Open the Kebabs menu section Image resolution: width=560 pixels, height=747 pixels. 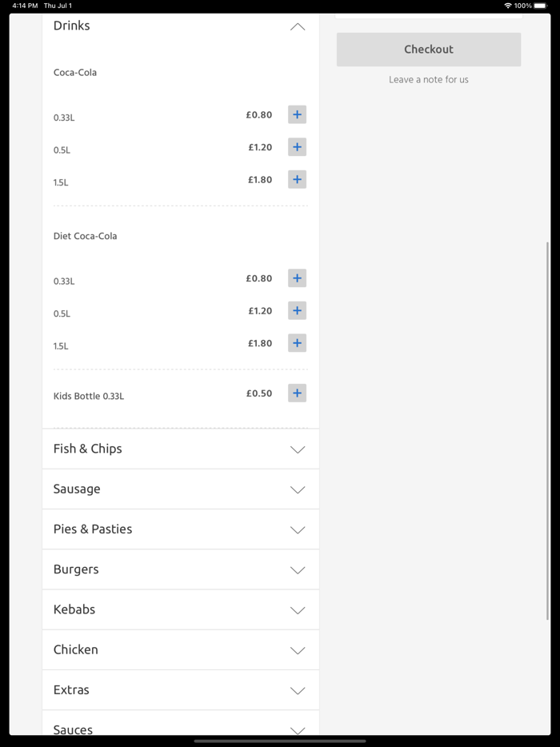pyautogui.click(x=298, y=610)
